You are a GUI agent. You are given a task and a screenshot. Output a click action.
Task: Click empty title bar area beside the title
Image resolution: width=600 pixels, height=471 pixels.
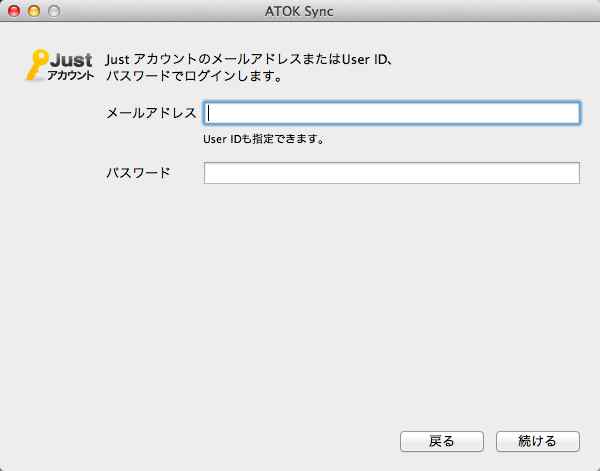[459, 11]
